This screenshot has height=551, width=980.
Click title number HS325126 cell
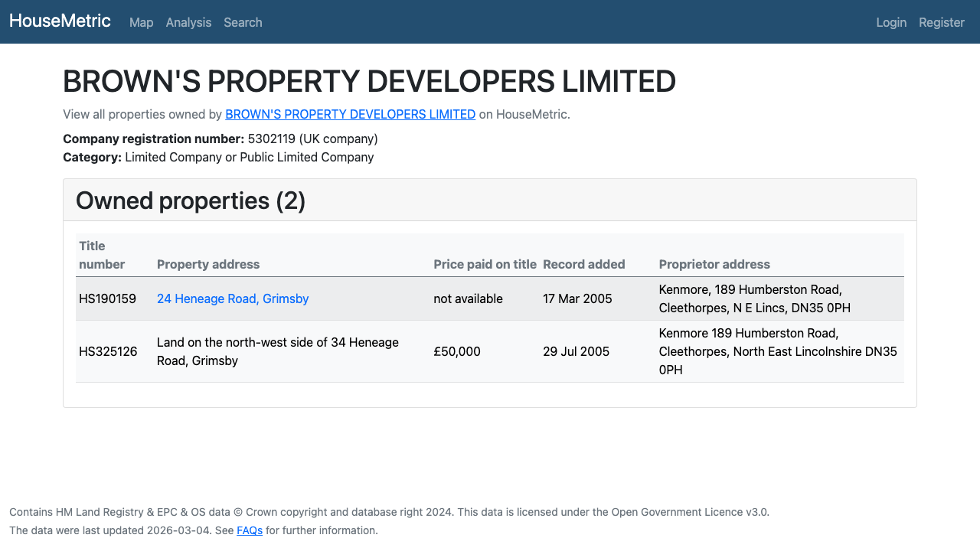108,351
